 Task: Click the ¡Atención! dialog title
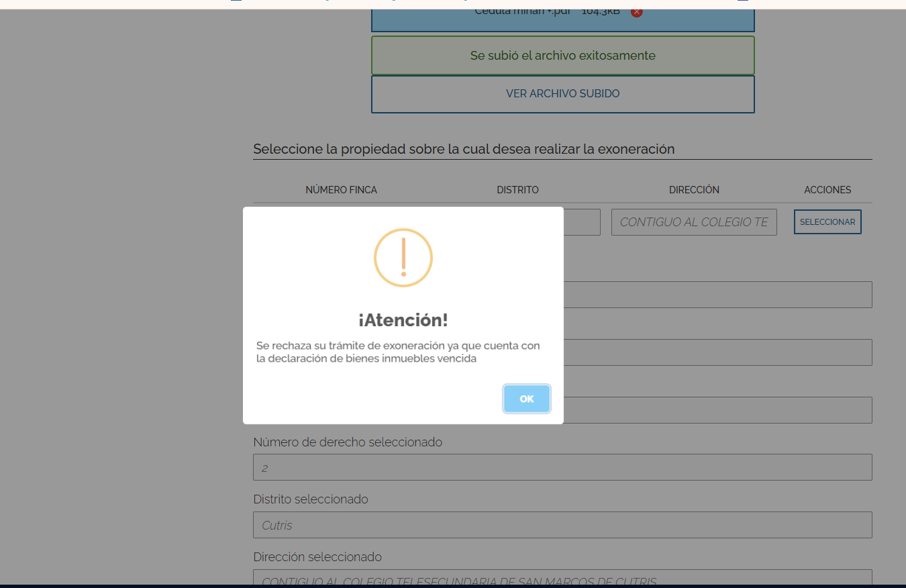(x=403, y=320)
